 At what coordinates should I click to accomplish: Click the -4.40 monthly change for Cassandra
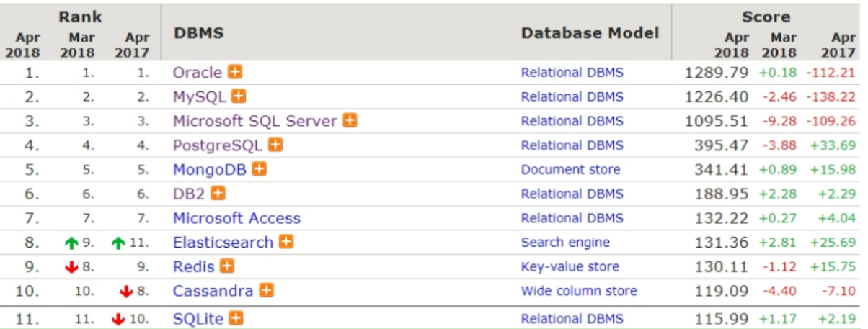[x=779, y=291]
